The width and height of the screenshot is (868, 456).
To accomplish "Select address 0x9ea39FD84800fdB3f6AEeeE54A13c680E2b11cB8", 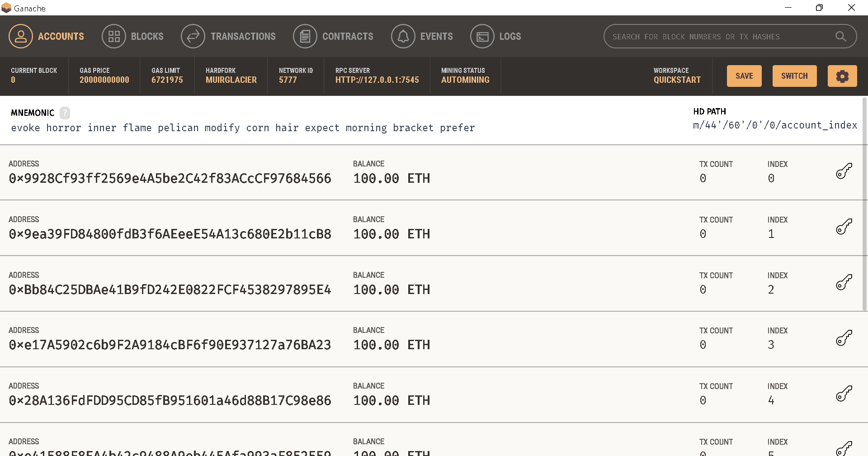I will (x=170, y=234).
